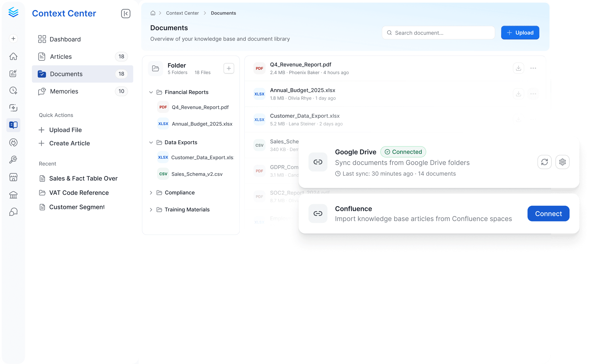Open recent Customer Segment item
This screenshot has width=589, height=364.
(x=72, y=207)
